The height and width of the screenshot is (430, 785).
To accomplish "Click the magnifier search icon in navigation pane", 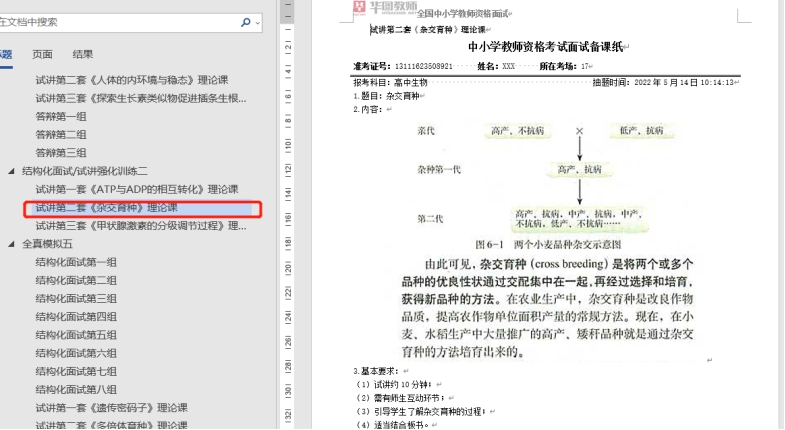I will 245,21.
